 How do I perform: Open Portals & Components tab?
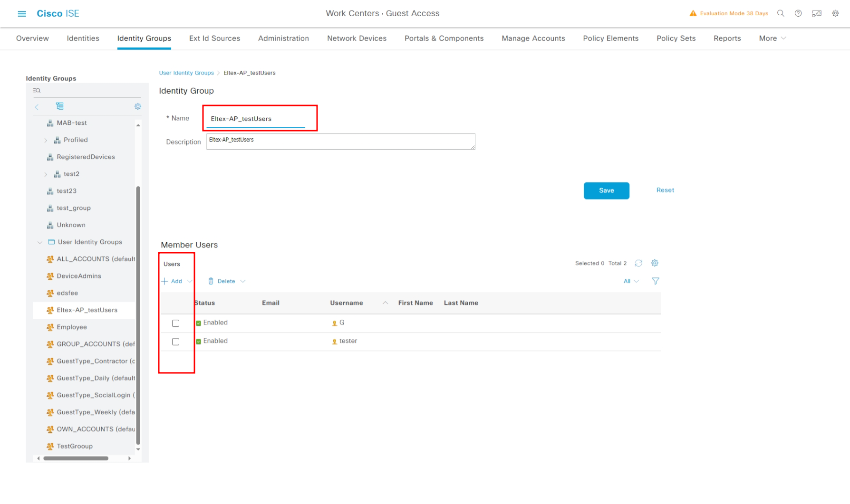444,38
